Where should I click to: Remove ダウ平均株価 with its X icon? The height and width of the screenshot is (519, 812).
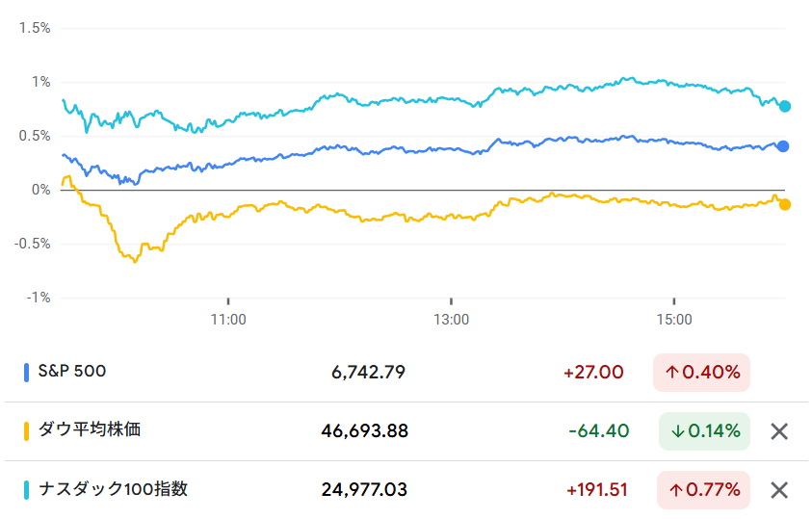click(779, 431)
